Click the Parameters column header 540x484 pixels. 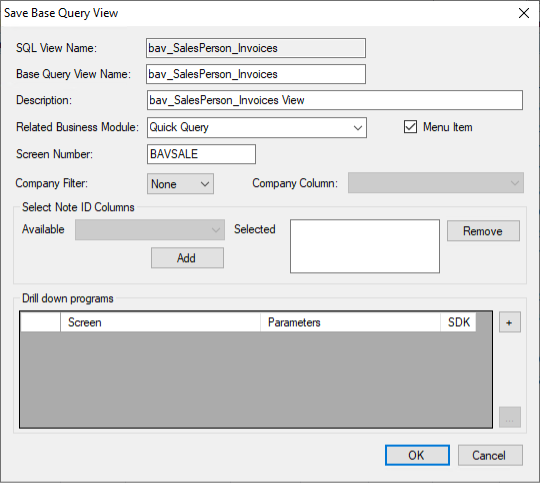(x=351, y=322)
